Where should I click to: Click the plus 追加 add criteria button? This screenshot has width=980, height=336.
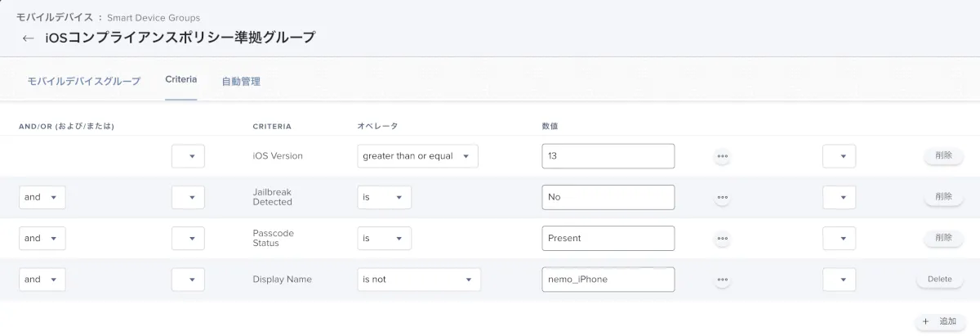[940, 322]
